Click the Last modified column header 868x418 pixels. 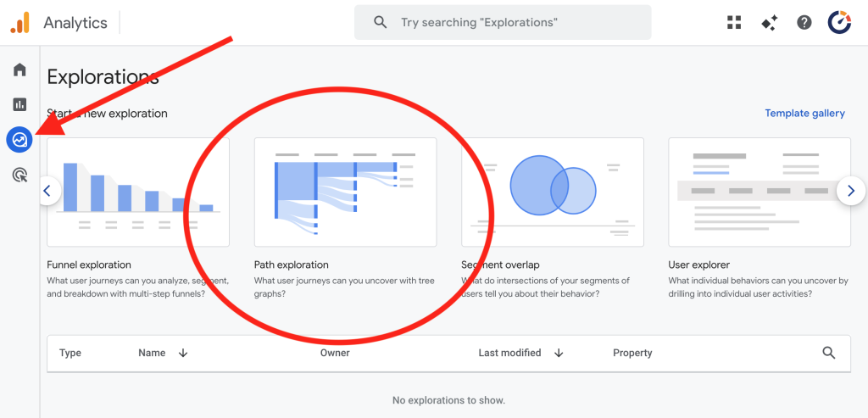tap(509, 353)
